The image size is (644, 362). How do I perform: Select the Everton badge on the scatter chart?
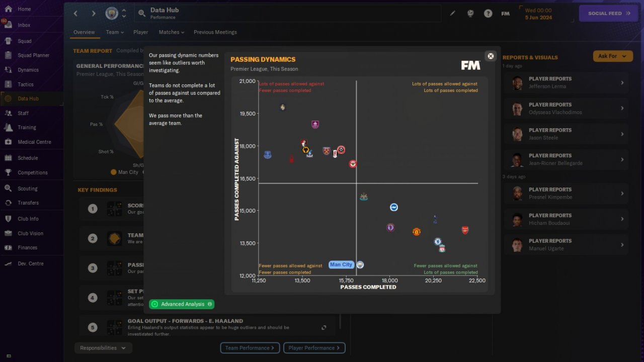click(x=268, y=155)
